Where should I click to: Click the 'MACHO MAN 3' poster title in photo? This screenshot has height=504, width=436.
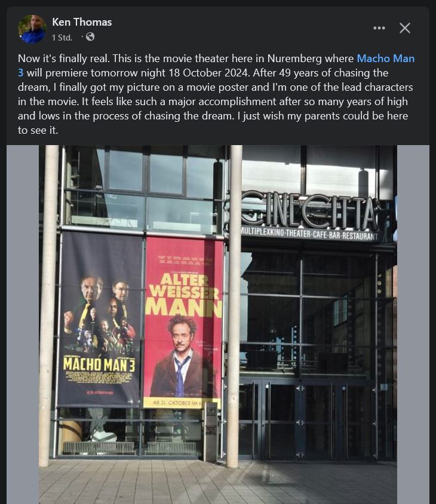(x=99, y=364)
